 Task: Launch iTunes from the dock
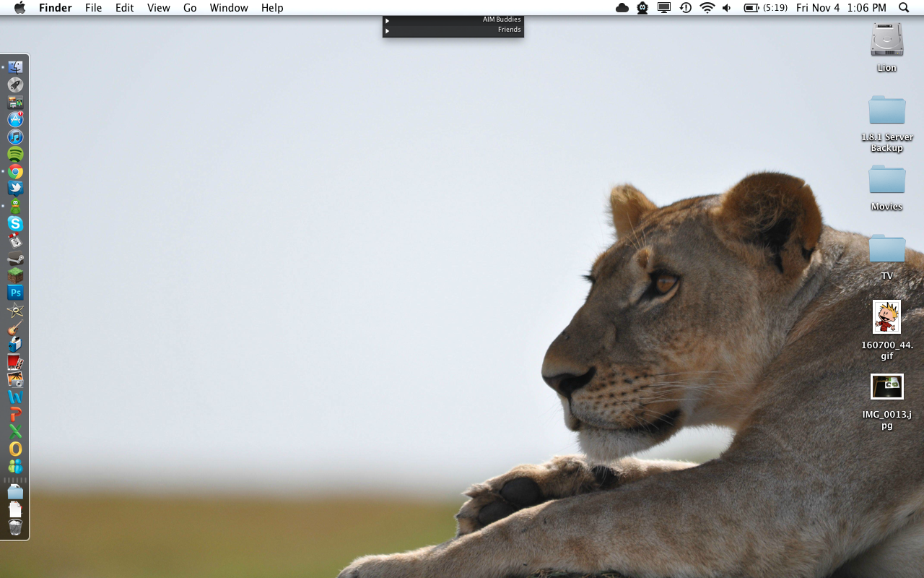[x=15, y=137]
